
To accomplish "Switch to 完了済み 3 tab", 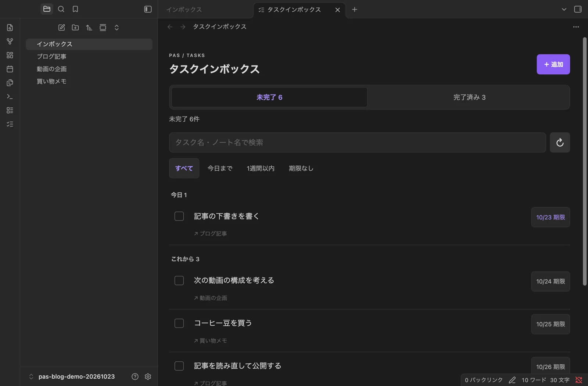I will pos(469,97).
